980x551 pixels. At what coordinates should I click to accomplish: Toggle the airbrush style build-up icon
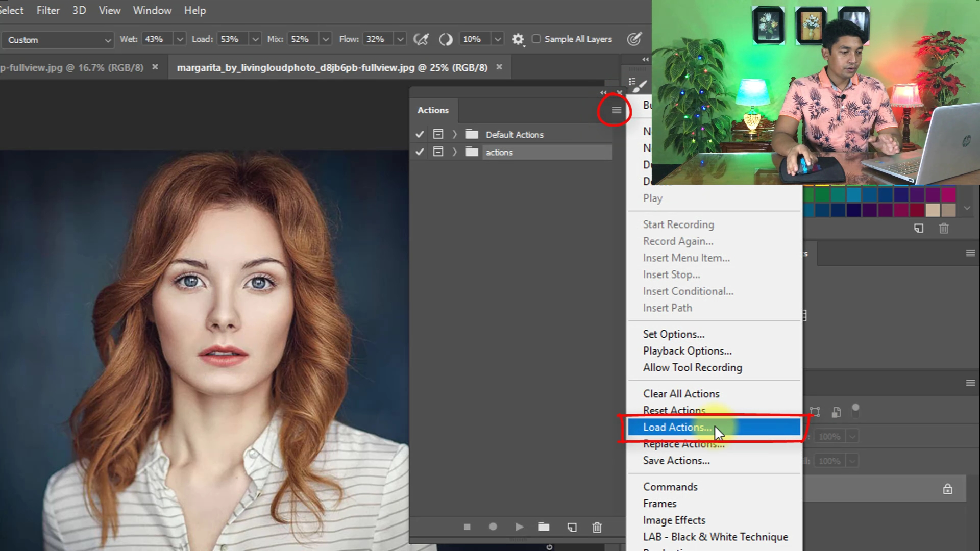[x=421, y=39]
